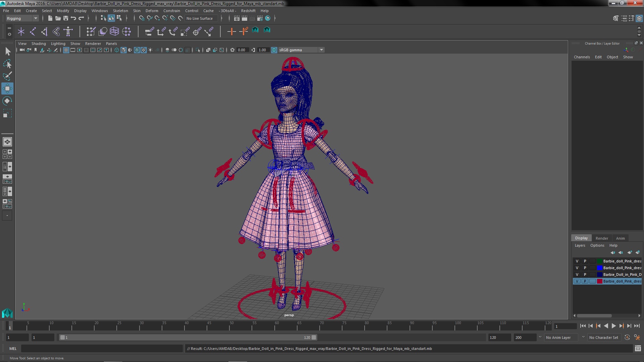This screenshot has width=644, height=362.
Task: Open the Redshift menu
Action: pyautogui.click(x=248, y=11)
